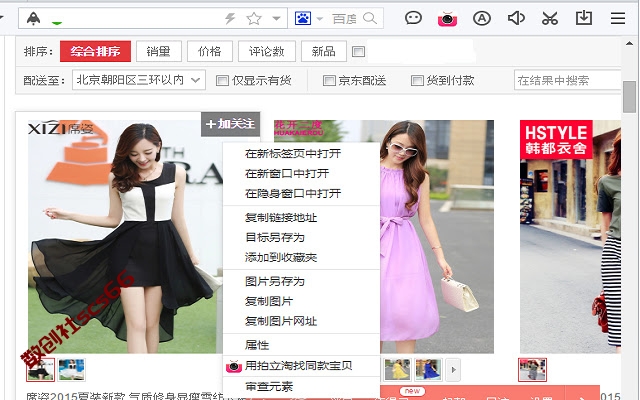Click the +加关注 follow button
The height and width of the screenshot is (400, 640).
tap(231, 124)
